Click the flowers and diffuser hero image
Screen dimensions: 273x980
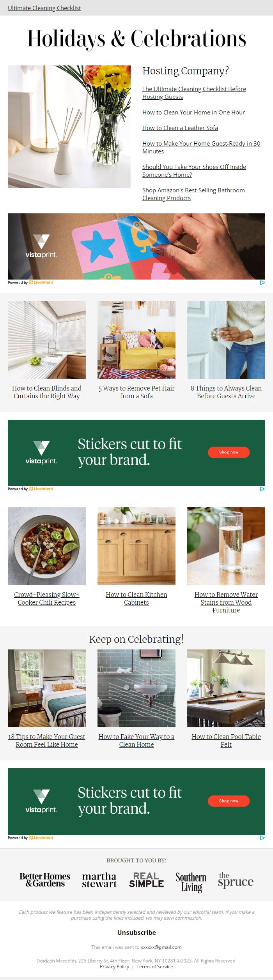[69, 127]
